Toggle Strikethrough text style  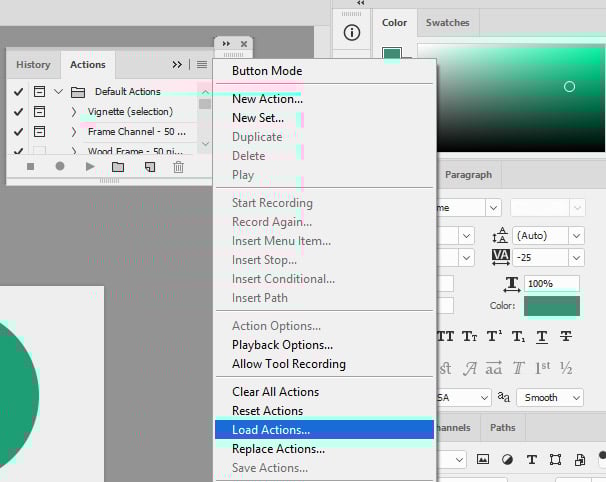(566, 336)
